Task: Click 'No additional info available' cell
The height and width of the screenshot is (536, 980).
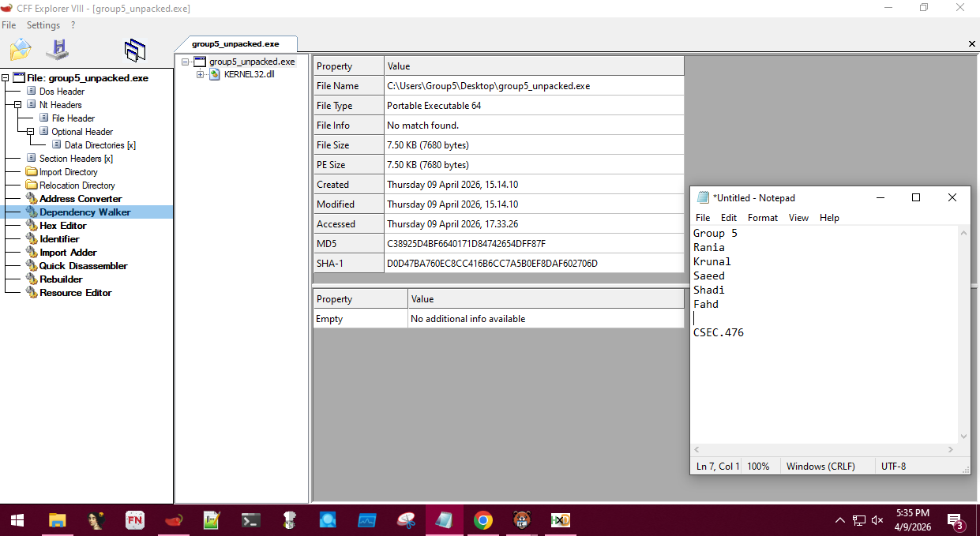Action: tap(546, 319)
